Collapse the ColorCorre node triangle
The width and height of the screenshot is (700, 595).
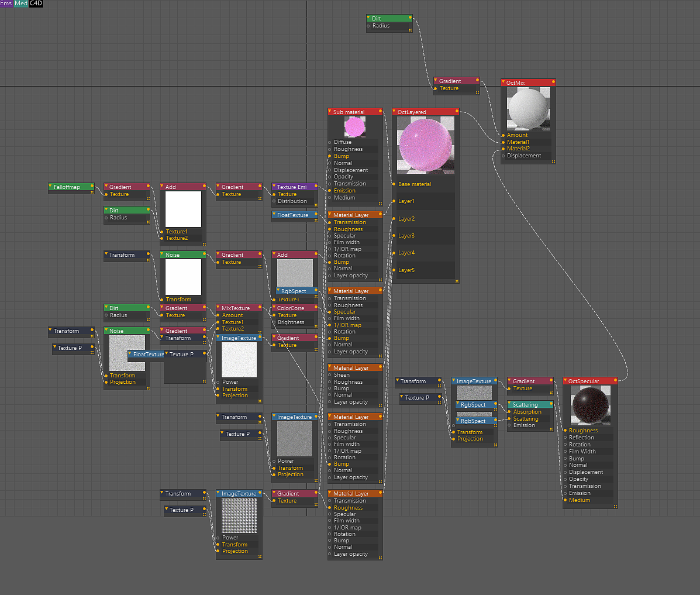(274, 307)
